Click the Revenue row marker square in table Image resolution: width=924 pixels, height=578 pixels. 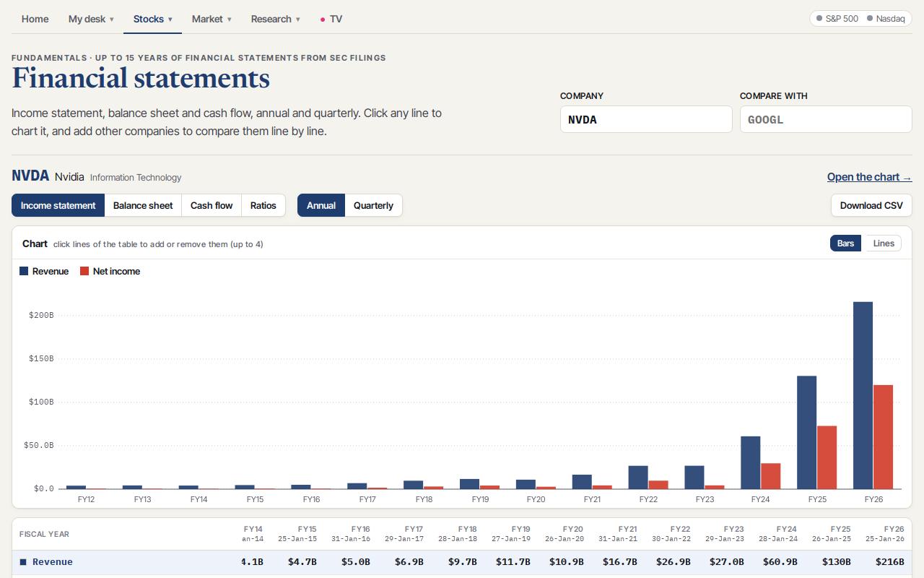23,562
